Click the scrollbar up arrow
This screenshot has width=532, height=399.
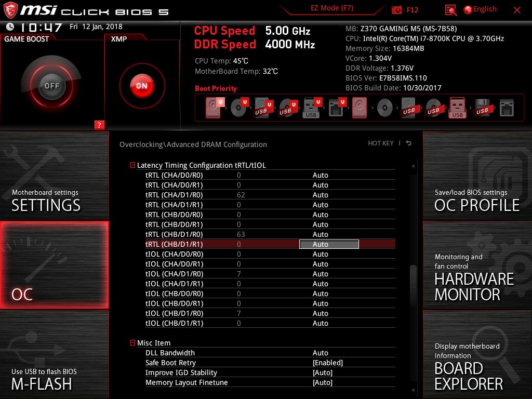[x=413, y=166]
